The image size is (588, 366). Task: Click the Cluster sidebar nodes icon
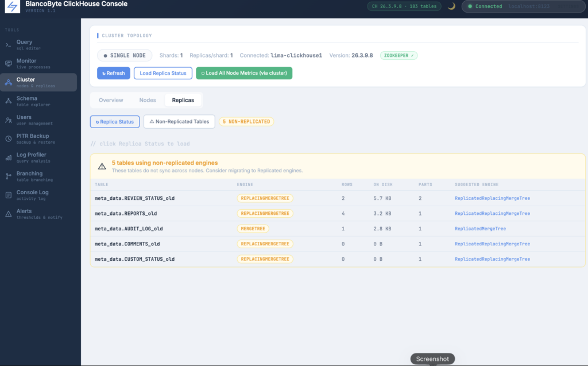point(8,83)
